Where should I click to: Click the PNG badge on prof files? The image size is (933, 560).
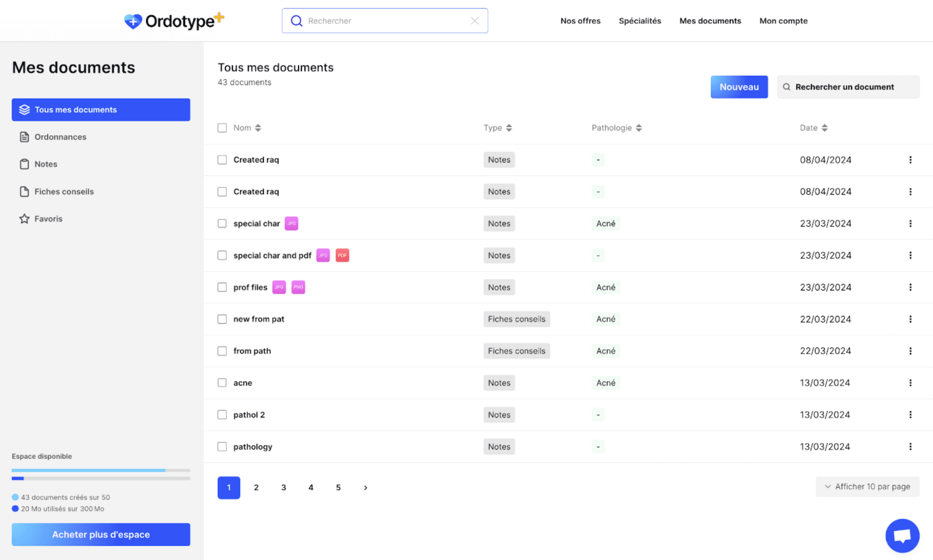click(x=298, y=287)
